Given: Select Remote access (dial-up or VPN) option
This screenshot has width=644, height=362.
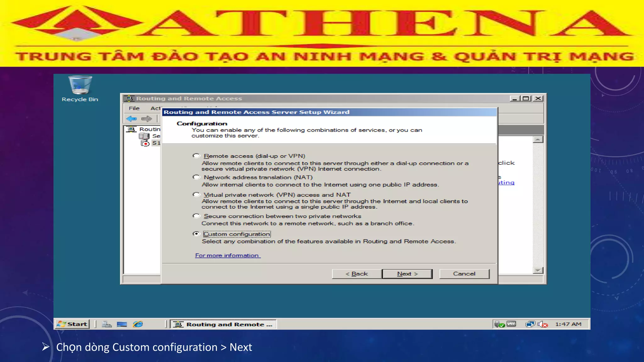Looking at the screenshot, I should (x=197, y=156).
